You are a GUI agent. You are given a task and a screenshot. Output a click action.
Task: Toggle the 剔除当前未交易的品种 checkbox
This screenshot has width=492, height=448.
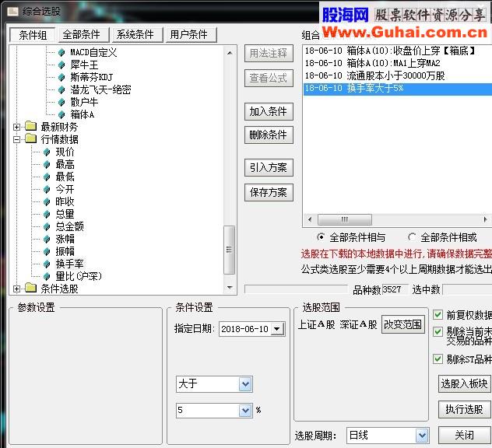[438, 331]
